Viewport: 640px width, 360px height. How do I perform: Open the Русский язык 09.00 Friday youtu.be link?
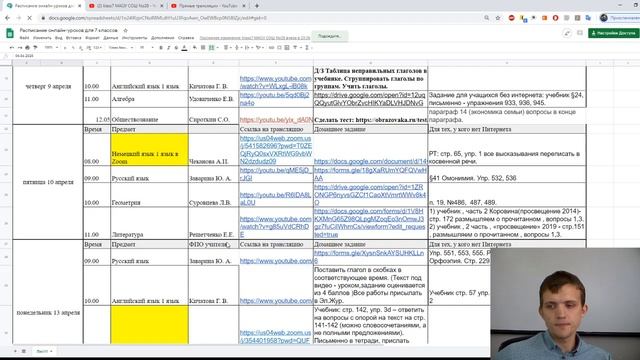point(275,174)
